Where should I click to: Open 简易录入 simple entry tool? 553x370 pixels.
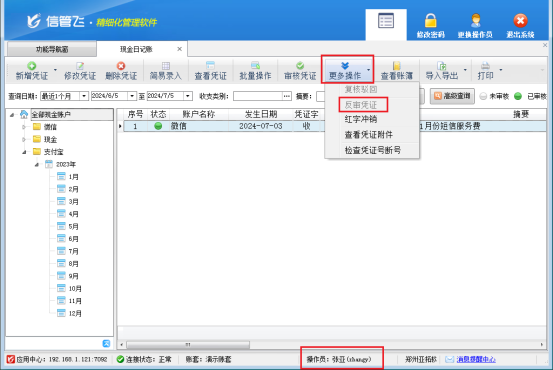[165, 71]
